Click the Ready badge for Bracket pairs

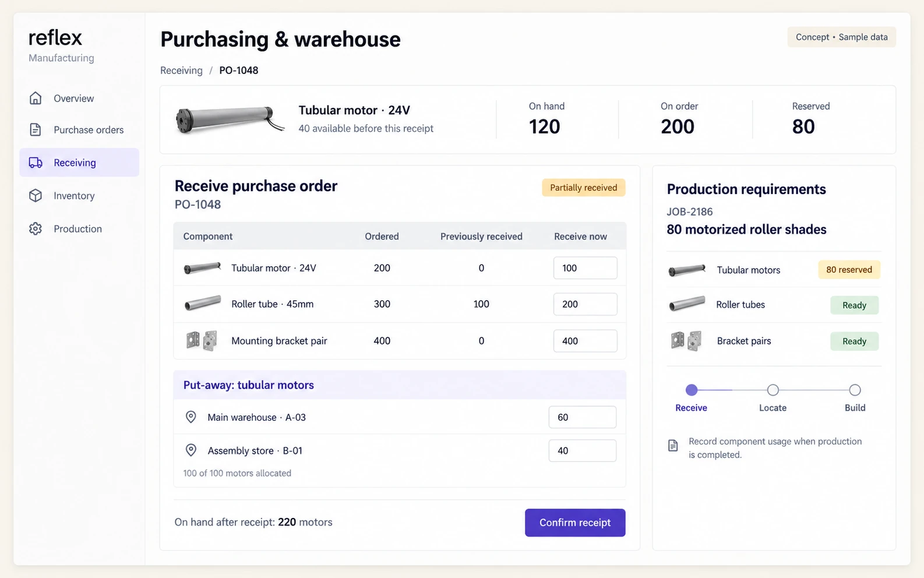854,341
